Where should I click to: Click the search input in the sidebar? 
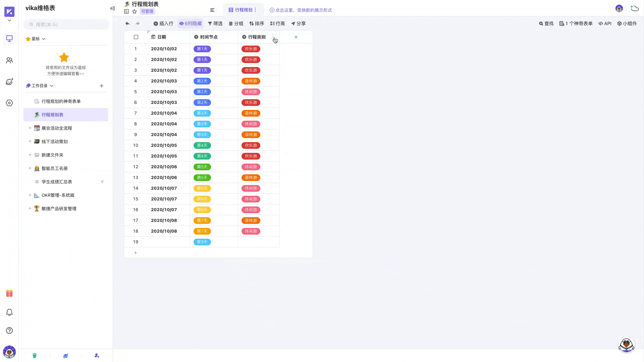66,24
